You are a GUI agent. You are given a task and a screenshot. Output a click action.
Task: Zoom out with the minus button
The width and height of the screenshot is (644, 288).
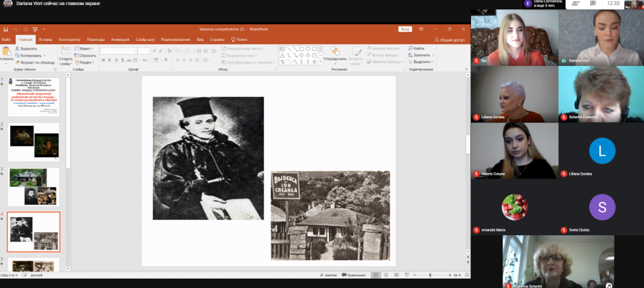point(414,275)
